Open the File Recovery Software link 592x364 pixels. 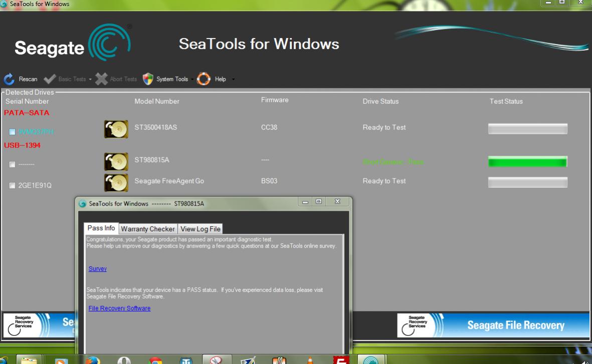click(119, 308)
